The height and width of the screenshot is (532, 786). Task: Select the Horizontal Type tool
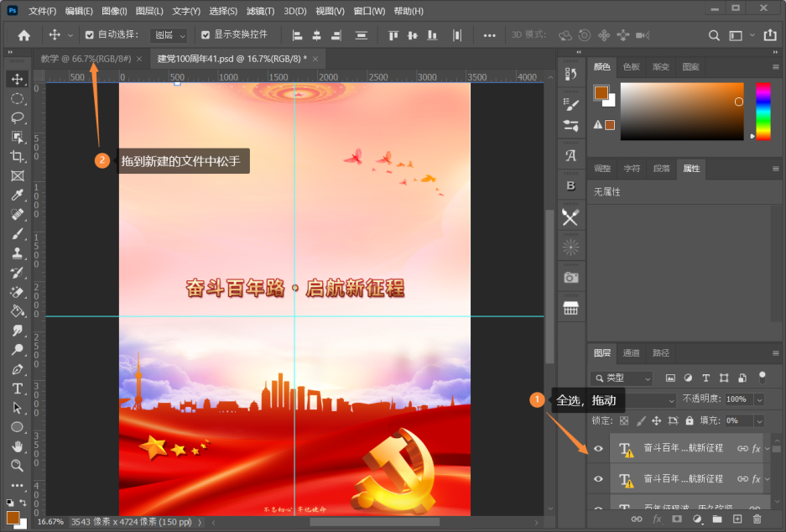(17, 389)
